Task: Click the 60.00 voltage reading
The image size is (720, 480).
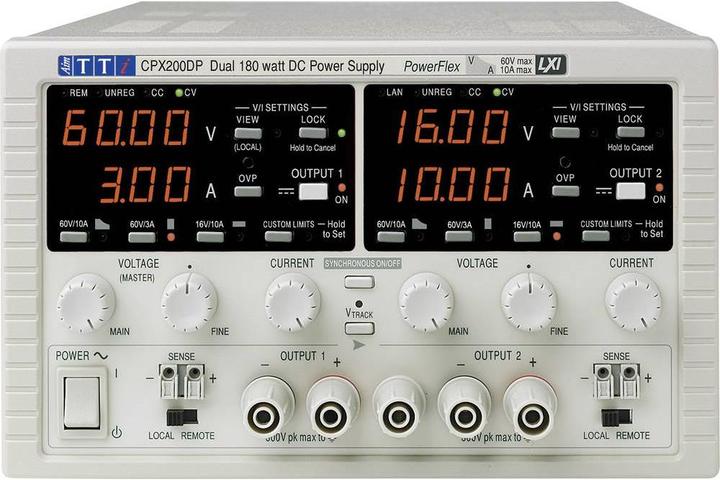Action: pos(126,128)
